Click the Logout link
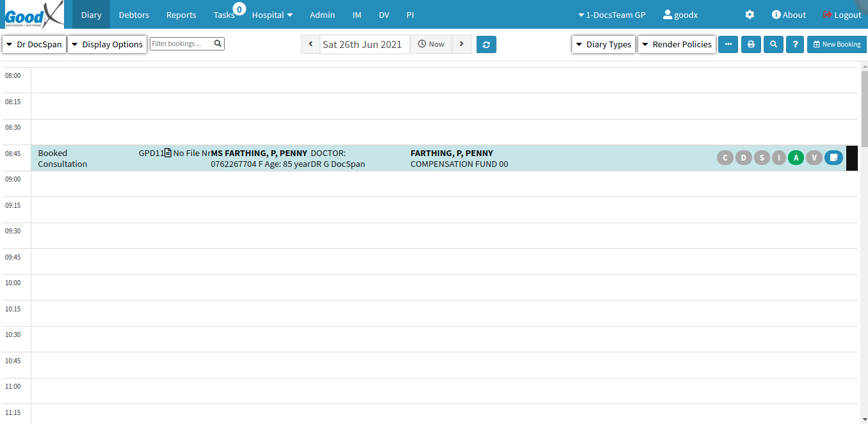The width and height of the screenshot is (868, 424). (842, 15)
